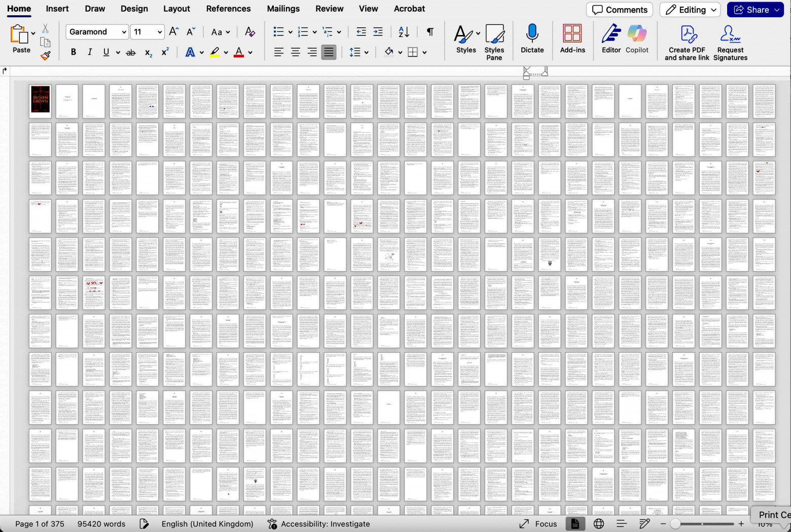
Task: Start Dictate microphone
Action: tap(532, 39)
